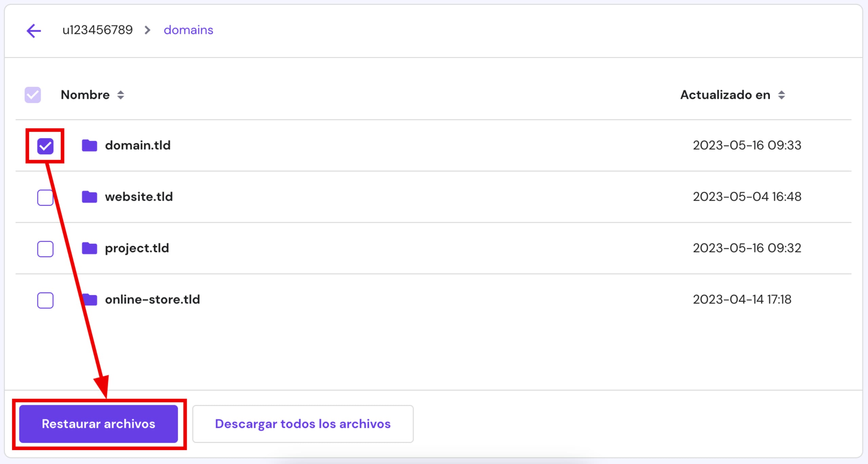The width and height of the screenshot is (868, 464).
Task: Click Descargar todos los archivos
Action: [303, 424]
